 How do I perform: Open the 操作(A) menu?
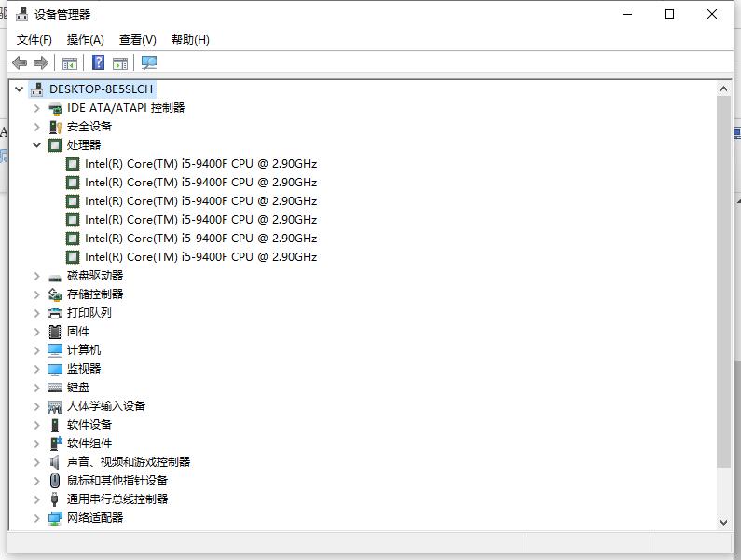coord(85,40)
